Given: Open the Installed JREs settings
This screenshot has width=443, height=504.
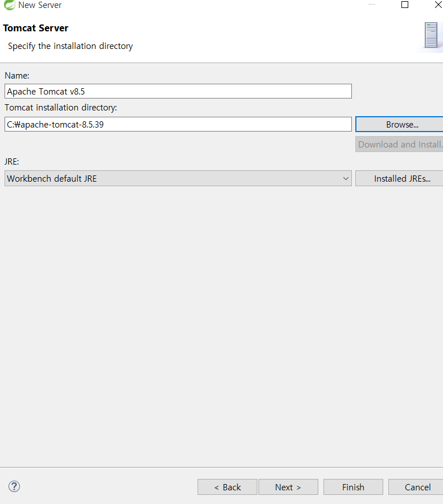Looking at the screenshot, I should (400, 178).
